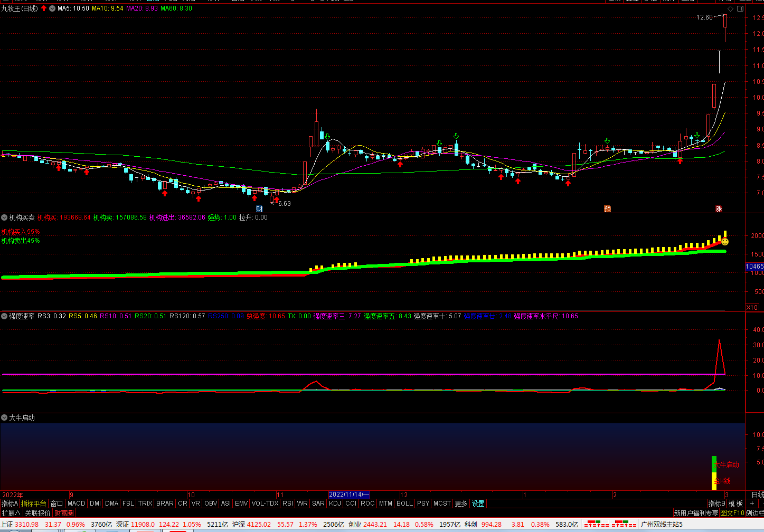764x532 pixels.
Task: Switch to the ROC indicator
Action: pos(367,503)
